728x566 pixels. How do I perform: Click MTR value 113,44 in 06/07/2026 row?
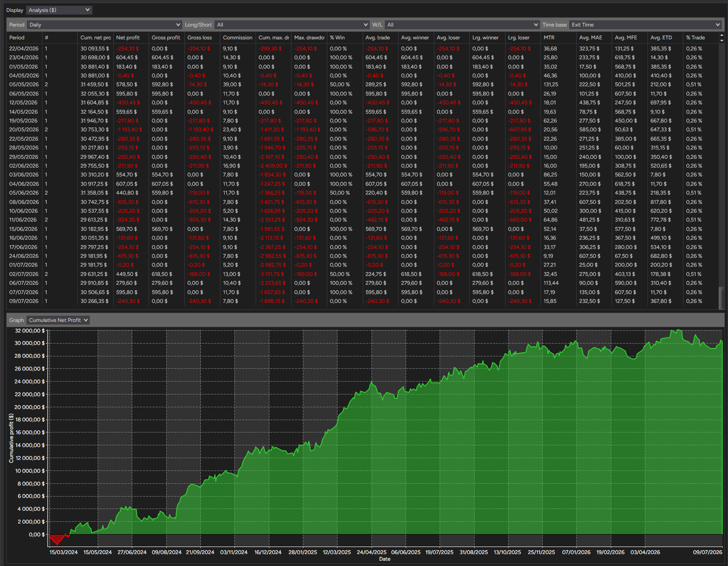[x=551, y=283]
